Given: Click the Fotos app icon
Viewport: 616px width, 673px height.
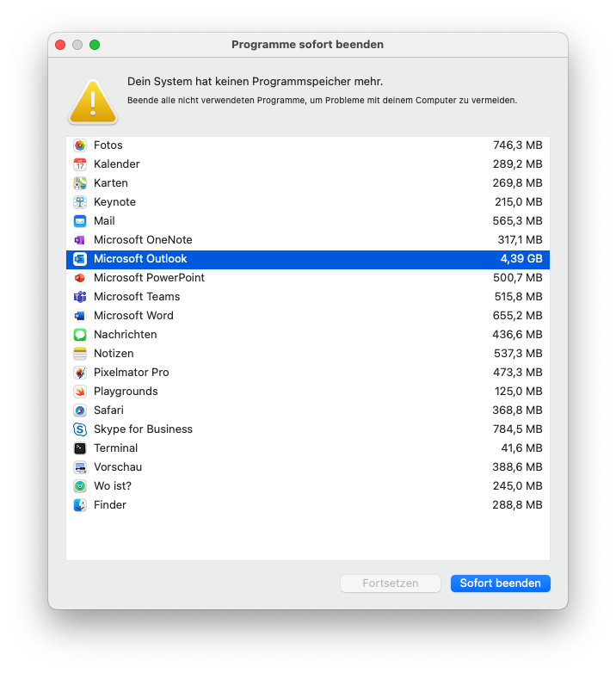Looking at the screenshot, I should pyautogui.click(x=80, y=145).
